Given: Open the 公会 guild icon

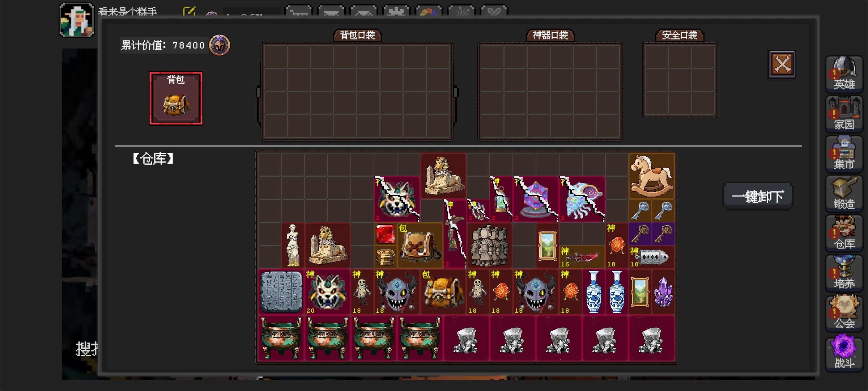Looking at the screenshot, I should [x=844, y=313].
